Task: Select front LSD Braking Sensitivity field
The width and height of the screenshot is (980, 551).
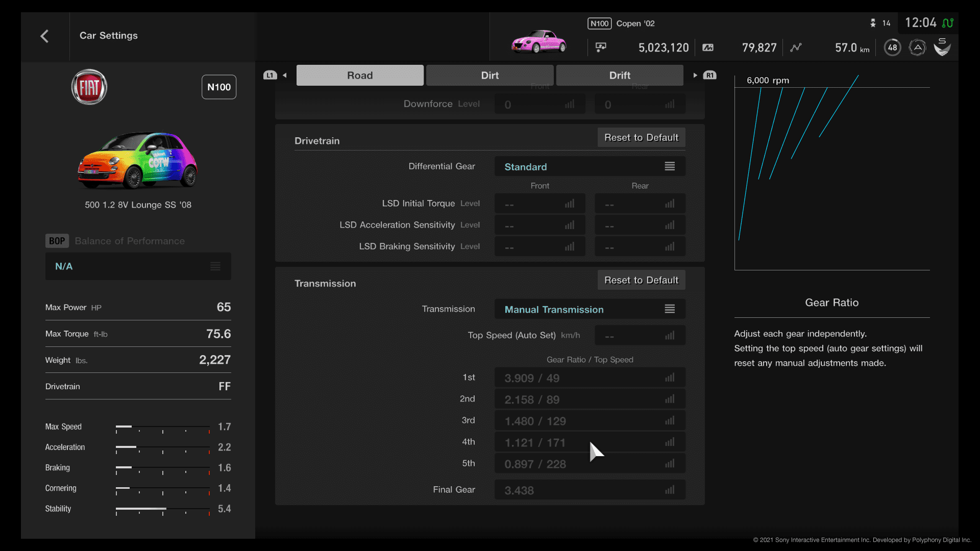Action: pos(540,246)
